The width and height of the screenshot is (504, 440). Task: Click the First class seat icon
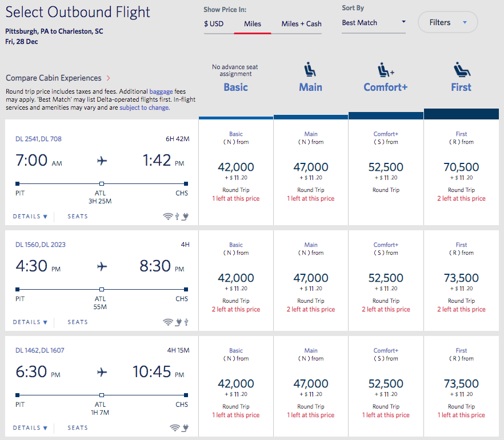[x=461, y=70]
